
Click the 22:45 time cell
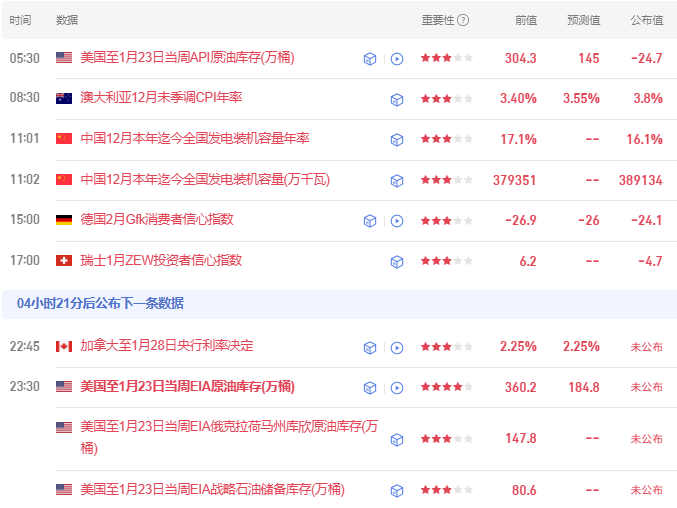25,347
